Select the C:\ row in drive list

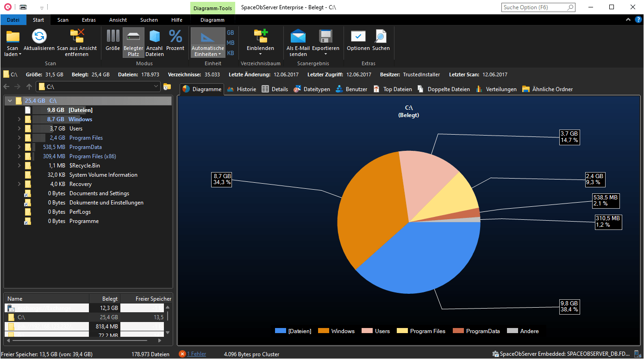(x=84, y=317)
